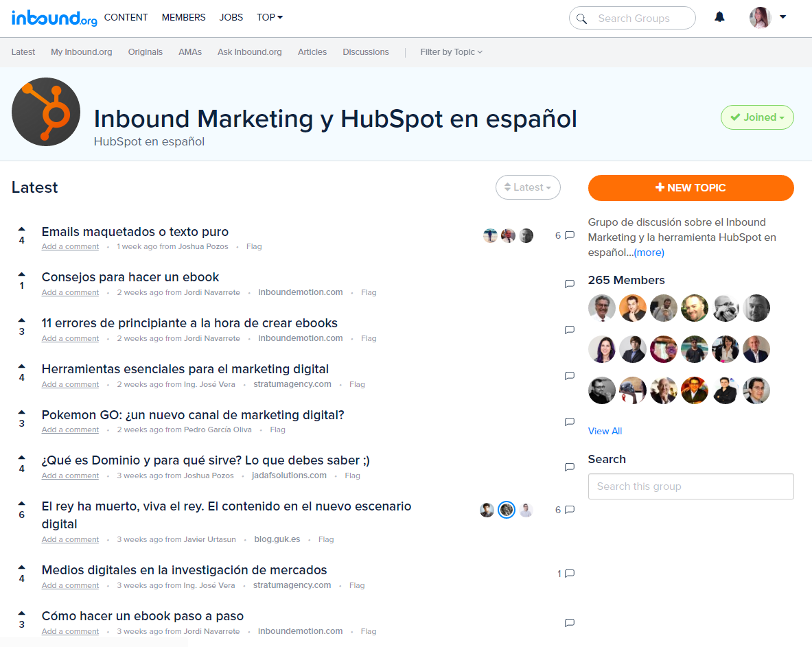Open the View All members link
The width and height of the screenshot is (812, 647).
click(605, 431)
